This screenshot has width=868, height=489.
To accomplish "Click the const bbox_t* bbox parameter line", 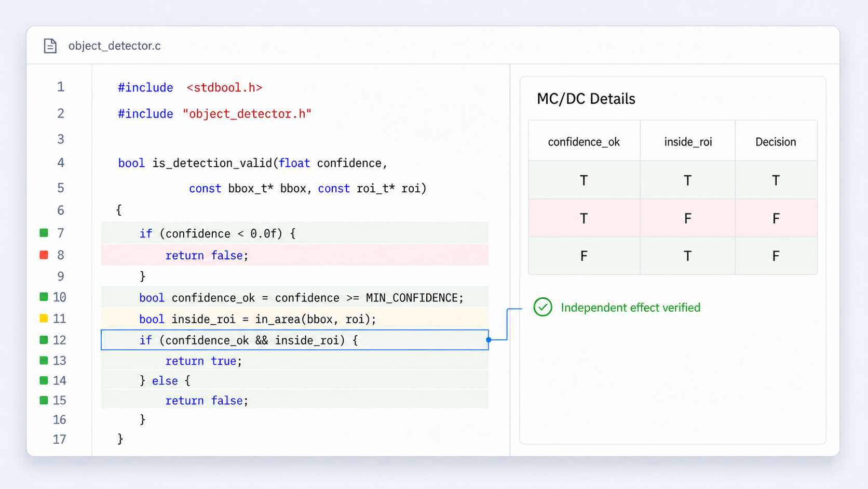I will click(x=307, y=188).
